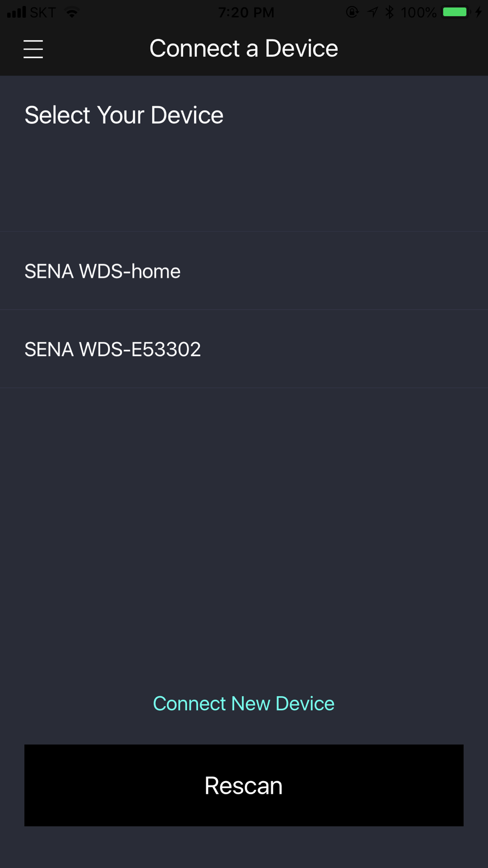Tap the green battery icon
Viewport: 488px width, 868px height.
tap(455, 12)
